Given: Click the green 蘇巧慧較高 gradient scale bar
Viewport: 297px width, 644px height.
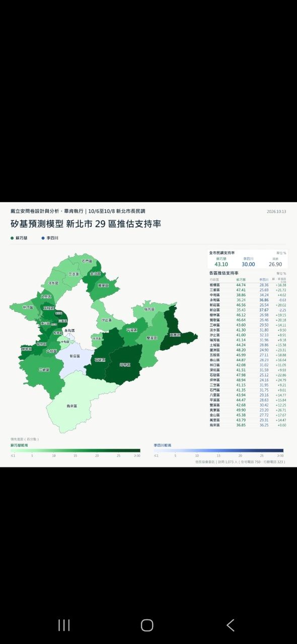Looking at the screenshot, I should [x=76, y=450].
